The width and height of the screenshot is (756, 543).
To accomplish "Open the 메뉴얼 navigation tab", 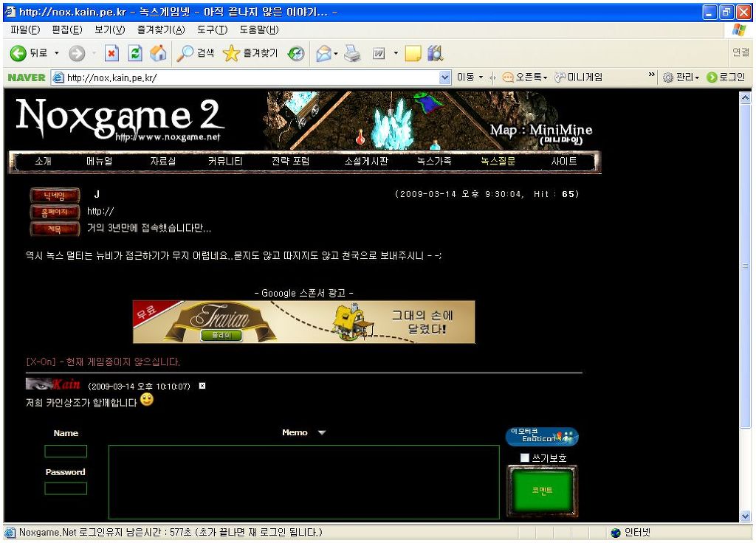I will [x=100, y=162].
